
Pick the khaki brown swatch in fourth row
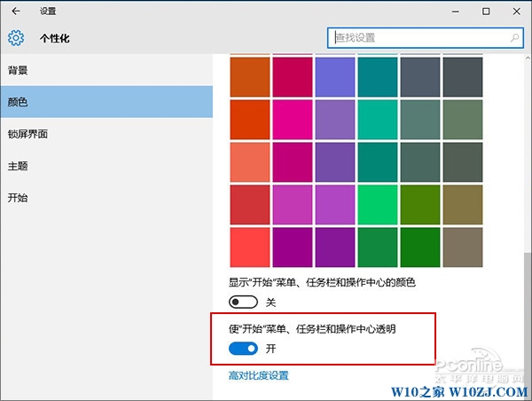click(463, 205)
